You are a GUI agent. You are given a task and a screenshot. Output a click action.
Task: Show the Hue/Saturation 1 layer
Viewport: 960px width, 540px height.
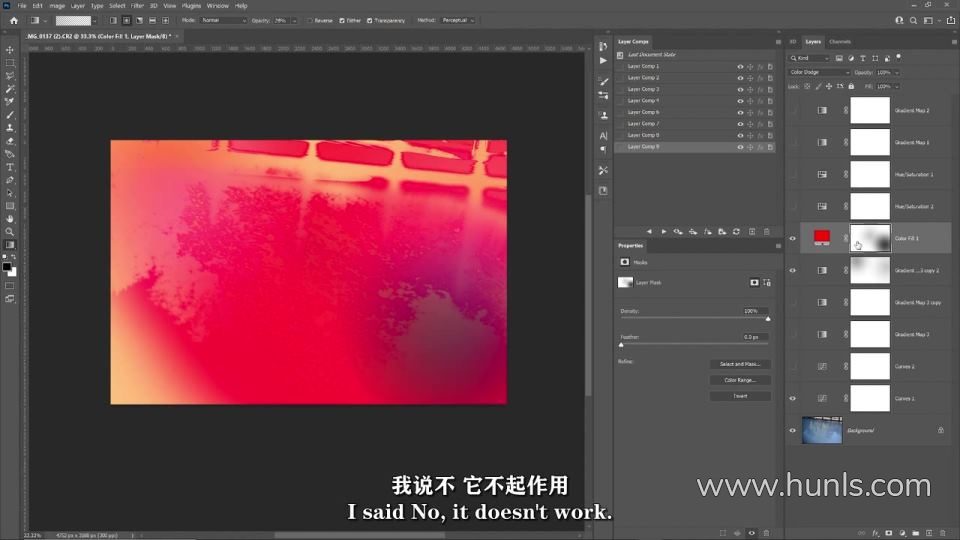pyautogui.click(x=792, y=174)
